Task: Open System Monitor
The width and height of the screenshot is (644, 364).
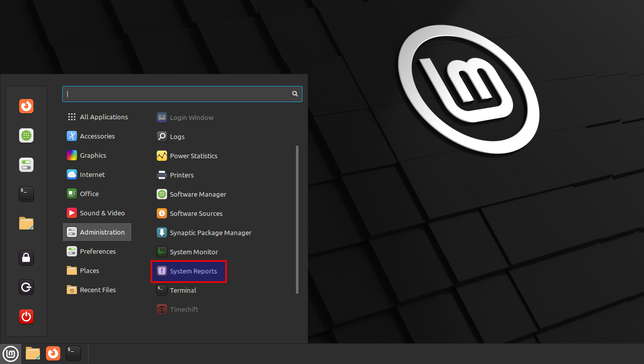Action: click(x=188, y=252)
